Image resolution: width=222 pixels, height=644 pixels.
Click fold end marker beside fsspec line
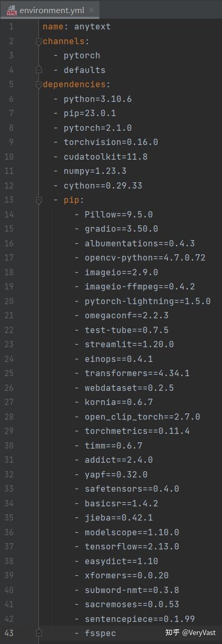point(38,633)
